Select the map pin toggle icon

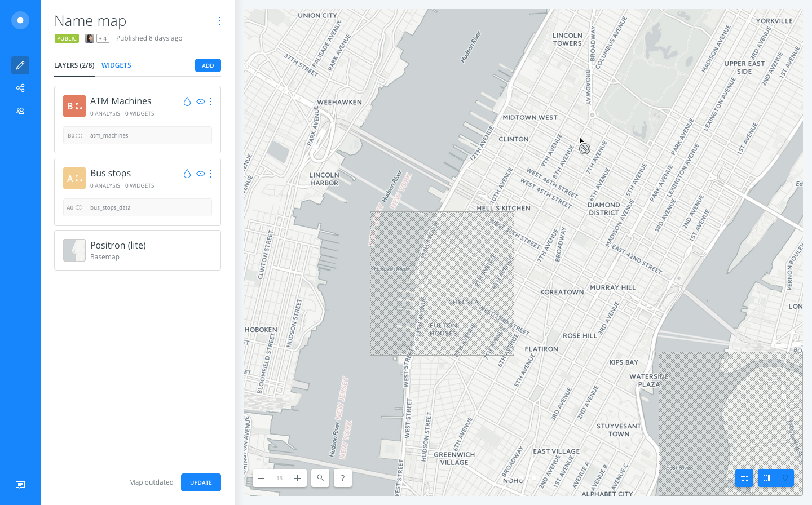click(785, 478)
